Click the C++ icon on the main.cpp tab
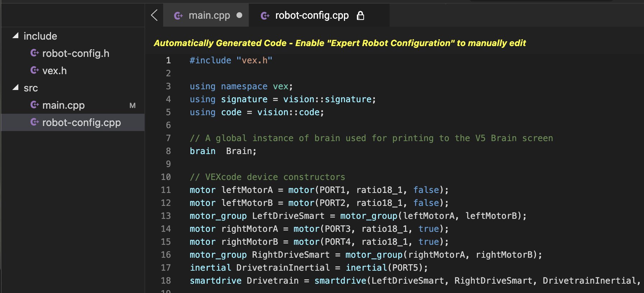The height and width of the screenshot is (293, 644). (x=178, y=16)
